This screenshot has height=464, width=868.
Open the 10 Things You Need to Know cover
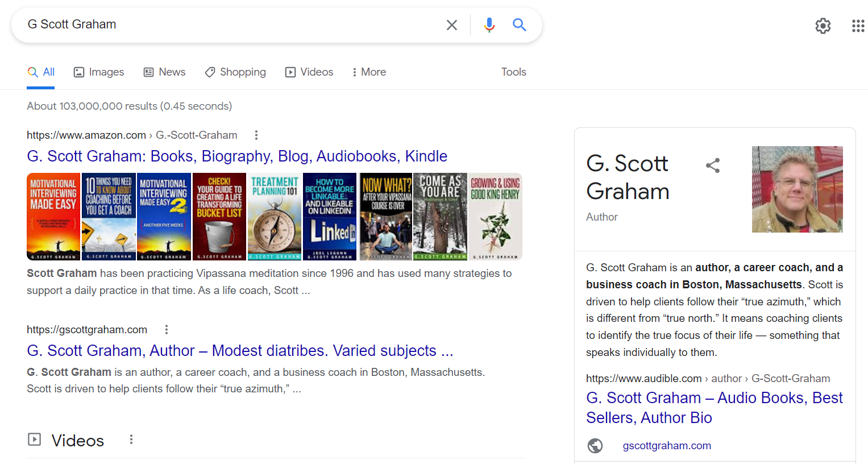point(109,217)
